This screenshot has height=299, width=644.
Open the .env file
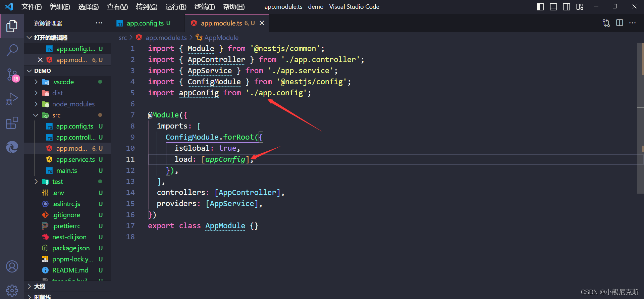(67, 193)
